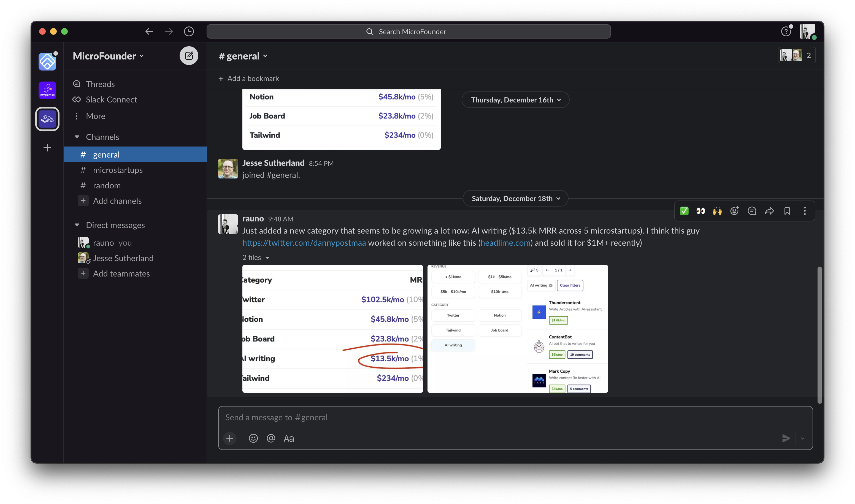This screenshot has width=855, height=504.
Task: Open the add reaction picker
Action: 734,211
